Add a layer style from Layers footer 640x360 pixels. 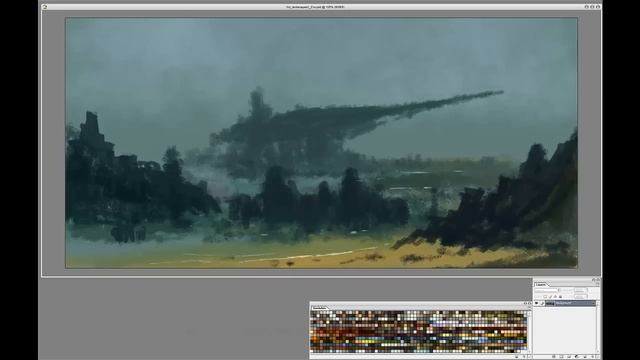pos(554,357)
